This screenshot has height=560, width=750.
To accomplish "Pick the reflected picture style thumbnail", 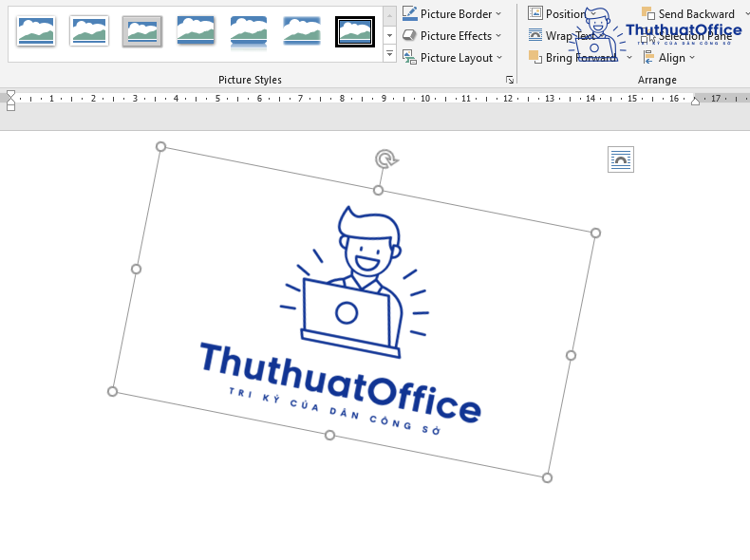I will coord(249,31).
